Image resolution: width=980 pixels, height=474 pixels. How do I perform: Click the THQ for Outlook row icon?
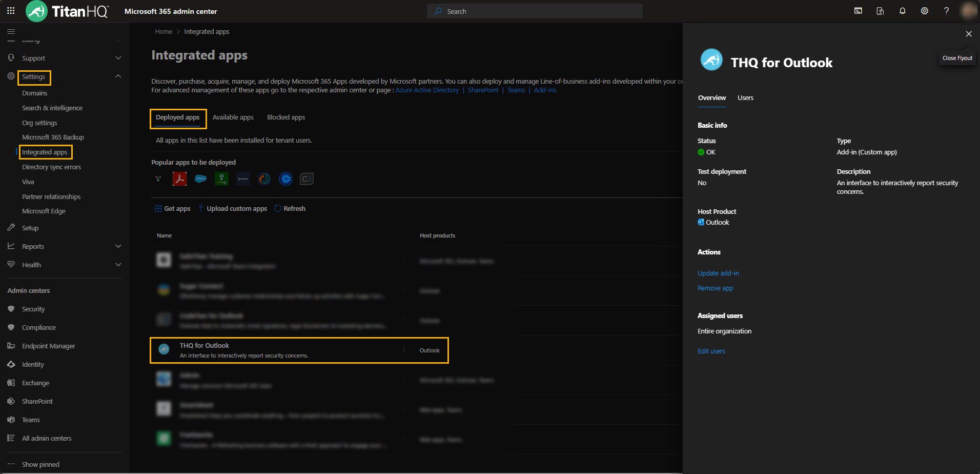164,349
